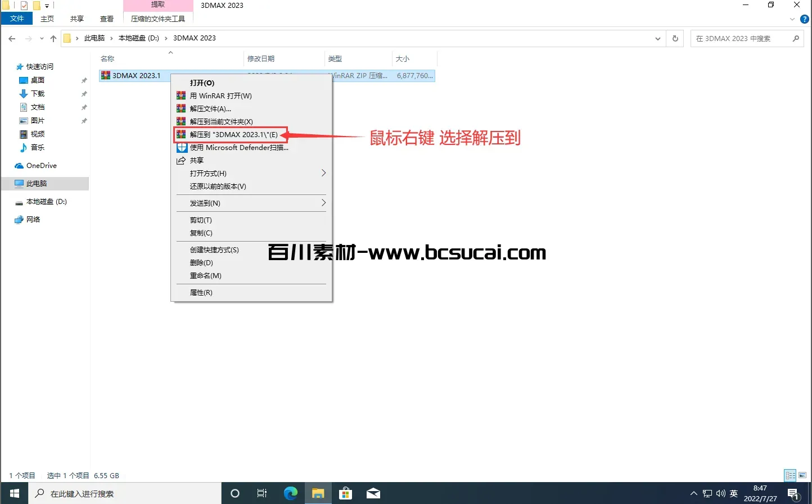Choose 复制(C) in the context menu

click(251, 233)
